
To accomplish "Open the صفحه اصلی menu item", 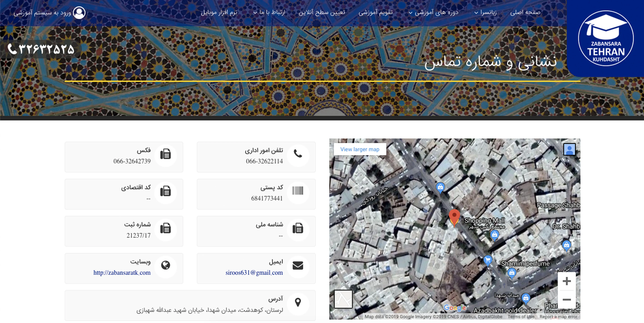I will click(x=525, y=12).
